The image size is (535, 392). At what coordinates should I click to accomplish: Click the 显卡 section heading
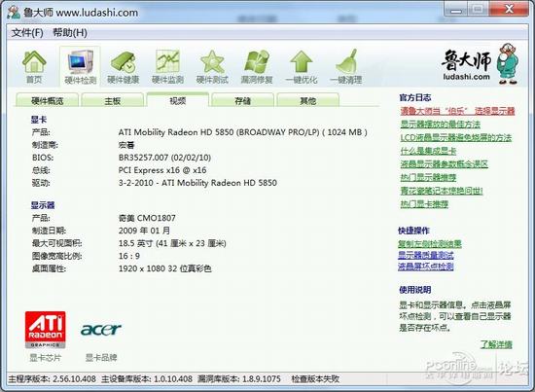[x=39, y=120]
